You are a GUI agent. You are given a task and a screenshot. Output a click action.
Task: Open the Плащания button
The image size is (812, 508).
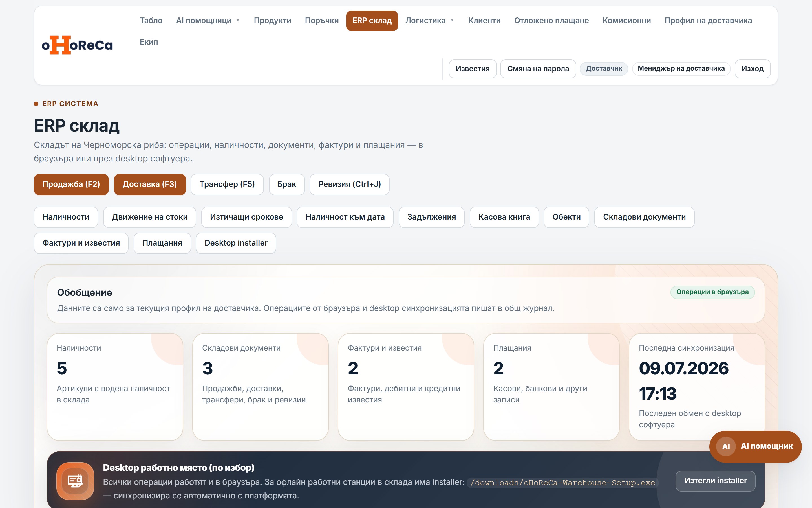(x=162, y=243)
